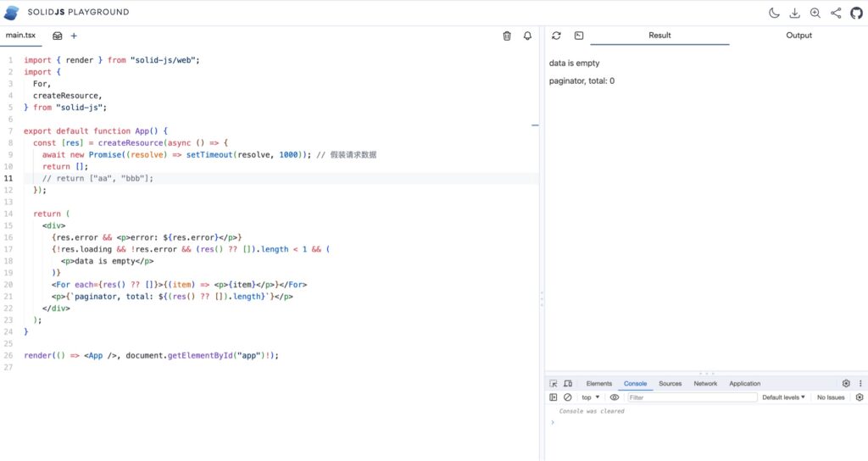Toggle the live expression eye icon
Screen dimensions: 868x461
click(x=615, y=397)
